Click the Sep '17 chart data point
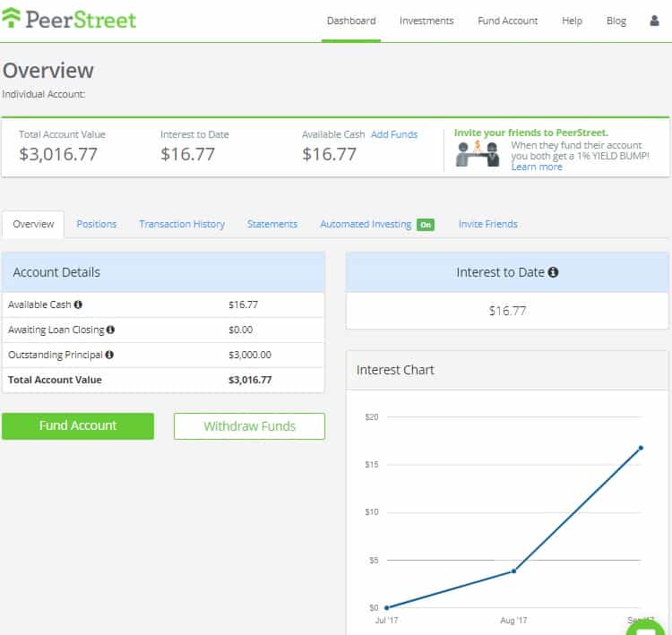The height and width of the screenshot is (635, 672). click(641, 448)
